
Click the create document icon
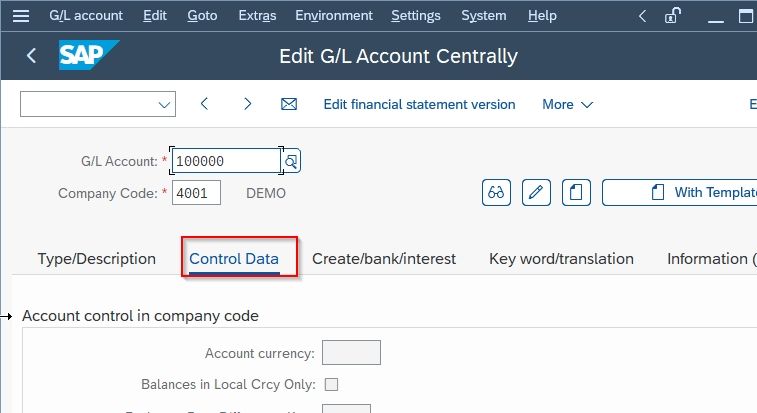[576, 192]
